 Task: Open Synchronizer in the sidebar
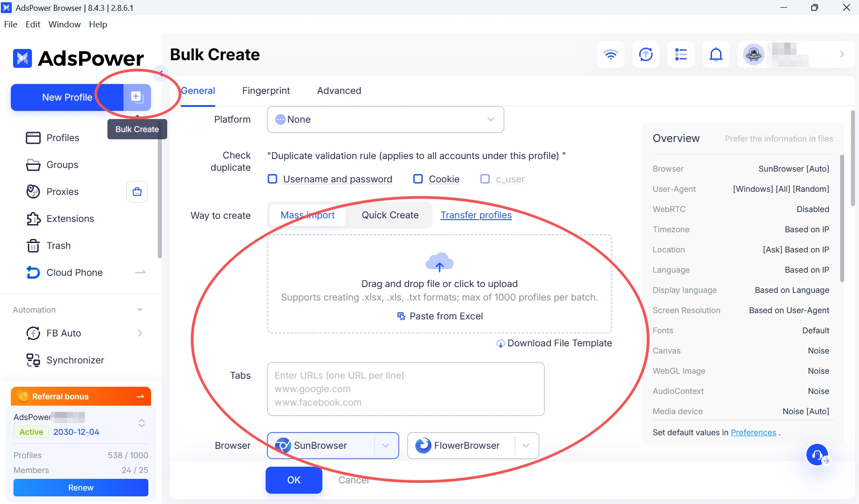click(x=75, y=360)
